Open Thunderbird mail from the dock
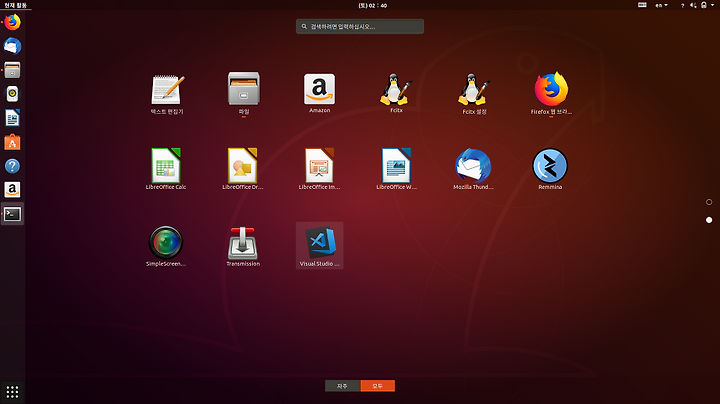720x404 pixels. pos(12,46)
